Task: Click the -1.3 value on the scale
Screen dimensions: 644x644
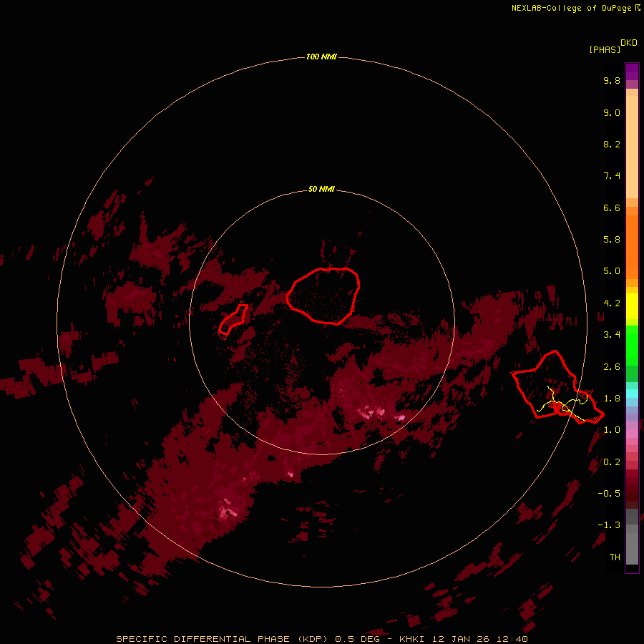Action: (609, 525)
